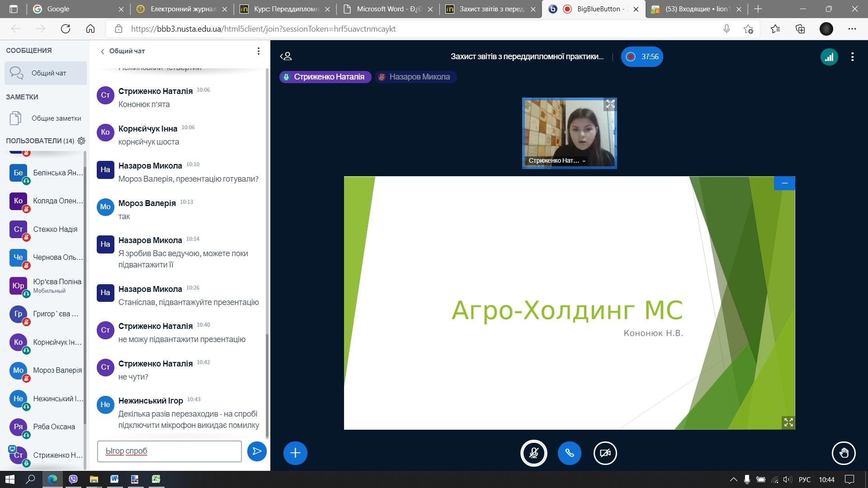Select user Чернова Оль...
Viewport: 868px width, 488px height.
click(x=46, y=258)
